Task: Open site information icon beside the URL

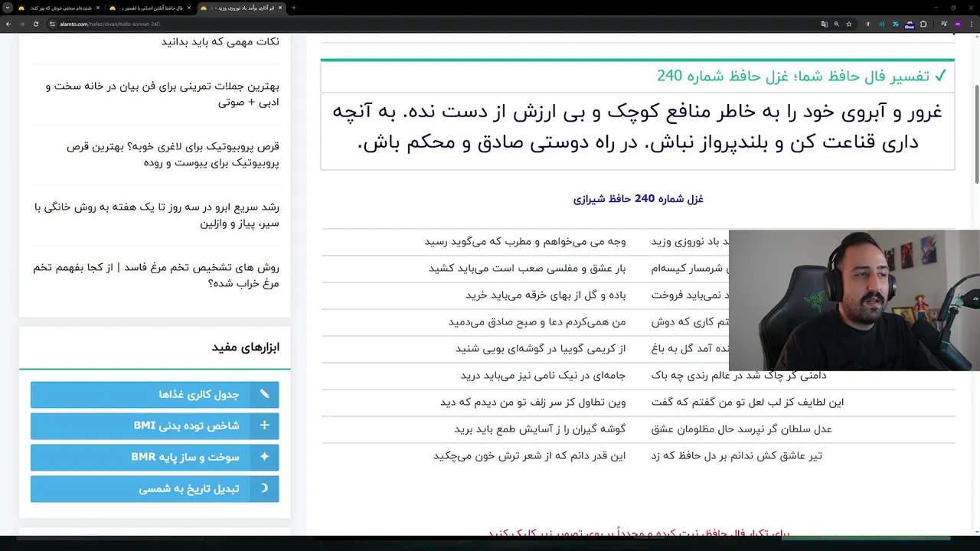Action: click(x=52, y=24)
